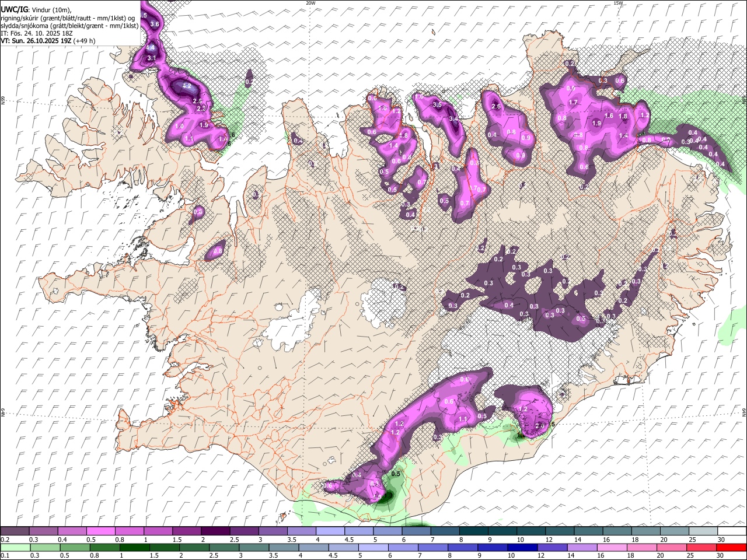
Task: Select upper legend row swatch for 6
Action: click(x=417, y=531)
